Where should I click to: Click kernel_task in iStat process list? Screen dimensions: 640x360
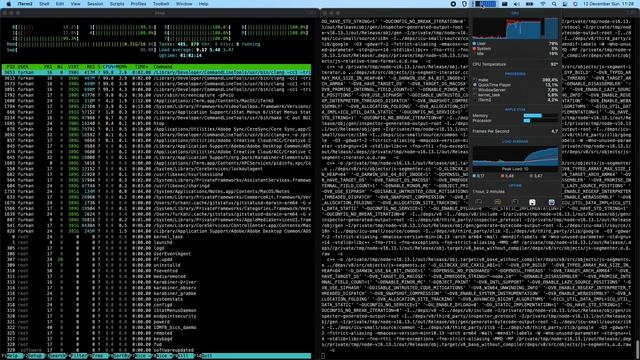[x=515, y=95]
